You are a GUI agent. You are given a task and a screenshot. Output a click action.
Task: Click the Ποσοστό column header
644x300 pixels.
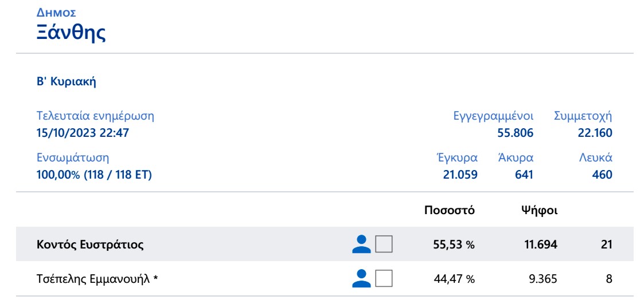point(449,210)
